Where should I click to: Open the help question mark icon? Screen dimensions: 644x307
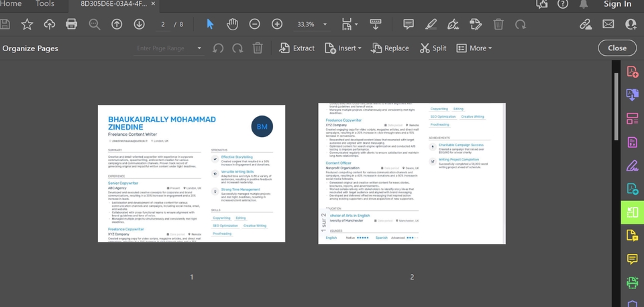[563, 4]
